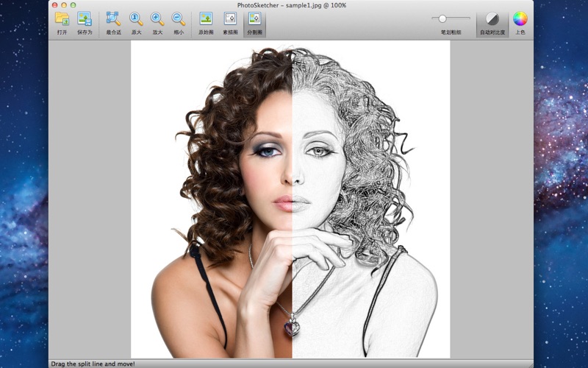Screen dimensions: 588x368
Task: Open the 上色 color wheel icon
Action: click(520, 19)
